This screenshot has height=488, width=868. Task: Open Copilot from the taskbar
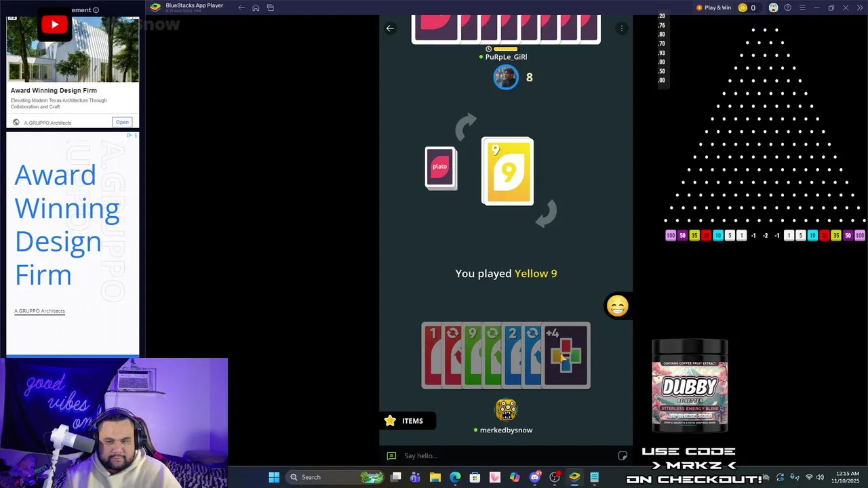pyautogui.click(x=515, y=477)
